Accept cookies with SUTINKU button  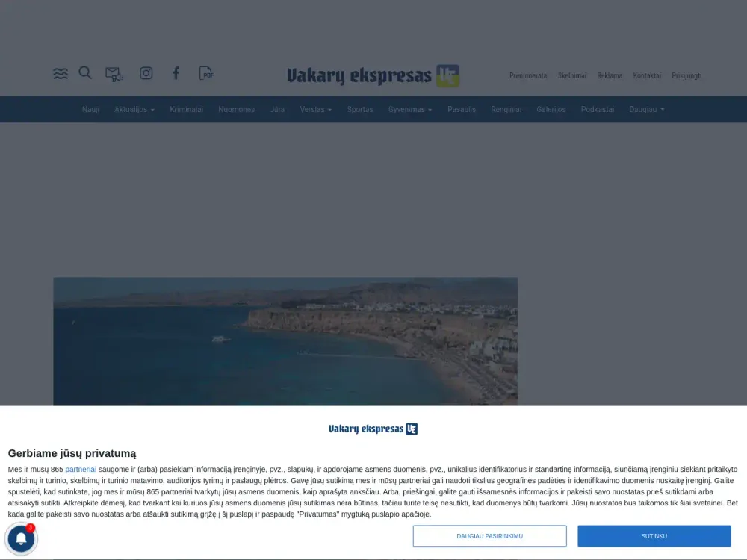(x=654, y=535)
